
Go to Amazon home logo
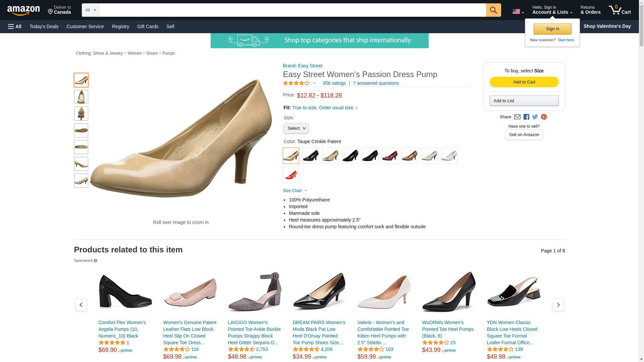click(x=23, y=11)
